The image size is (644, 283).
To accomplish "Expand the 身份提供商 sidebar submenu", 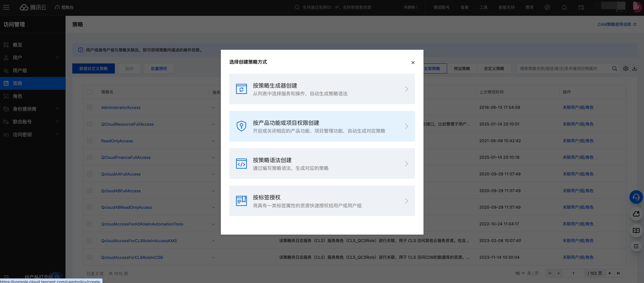I will 58,109.
